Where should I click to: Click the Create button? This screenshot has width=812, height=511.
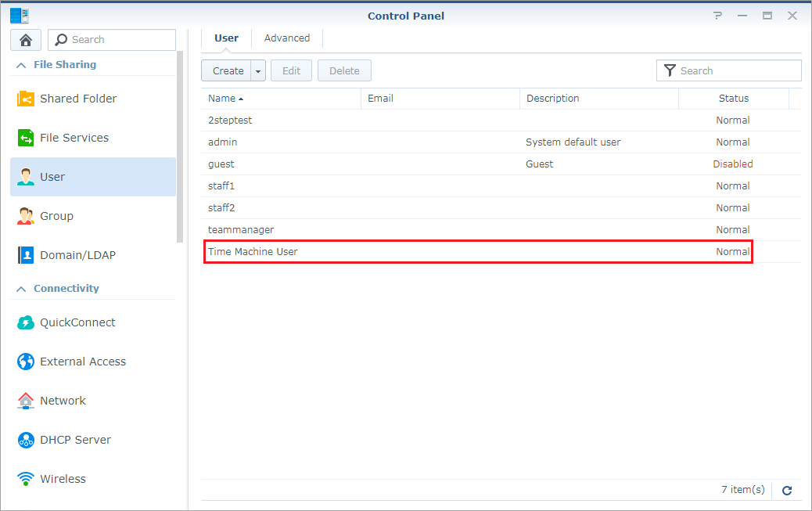coord(226,71)
